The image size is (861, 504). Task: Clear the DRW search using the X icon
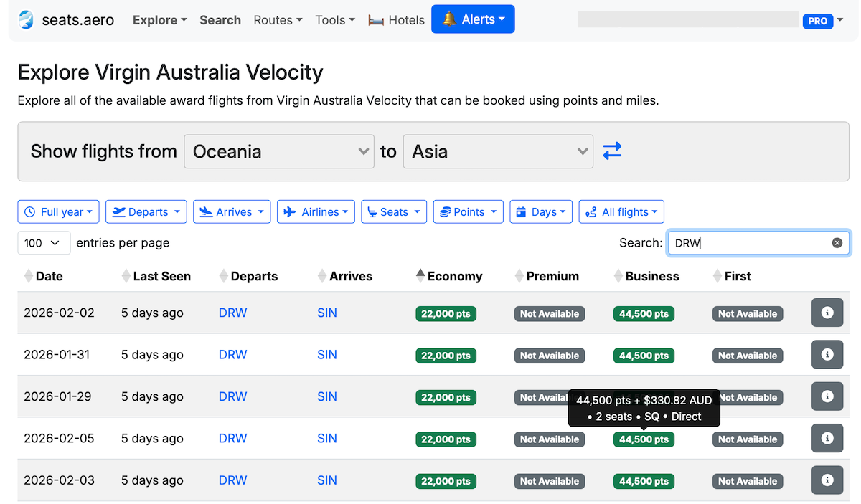pyautogui.click(x=837, y=242)
